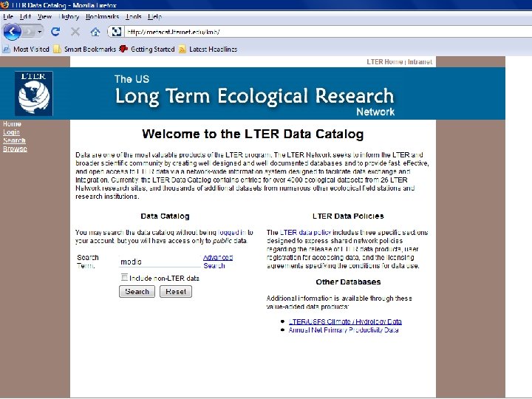This screenshot has width=532, height=399.
Task: Click Search in the left sidebar
Action: coord(14,140)
